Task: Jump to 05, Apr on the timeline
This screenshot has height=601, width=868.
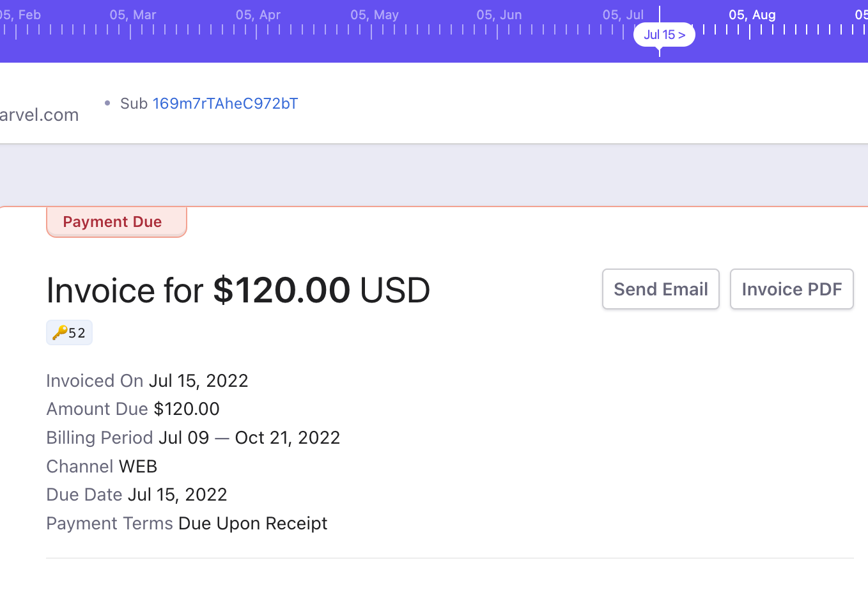Action: point(258,15)
